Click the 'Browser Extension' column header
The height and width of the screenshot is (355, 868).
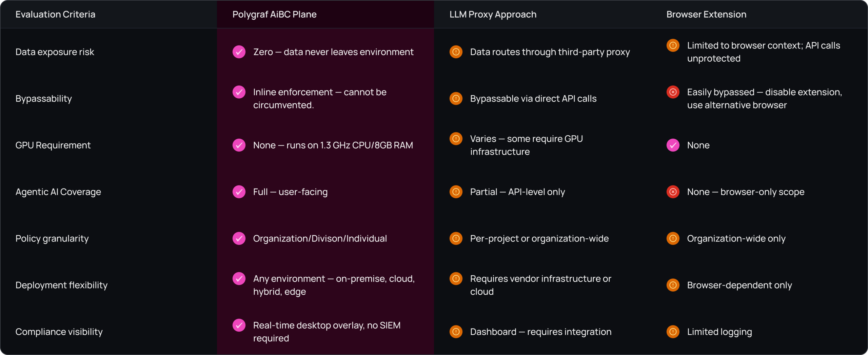pos(706,14)
